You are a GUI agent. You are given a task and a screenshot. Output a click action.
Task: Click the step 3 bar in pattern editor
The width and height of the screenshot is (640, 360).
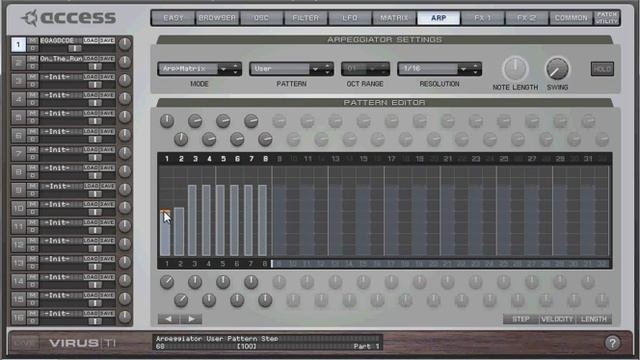(192, 220)
